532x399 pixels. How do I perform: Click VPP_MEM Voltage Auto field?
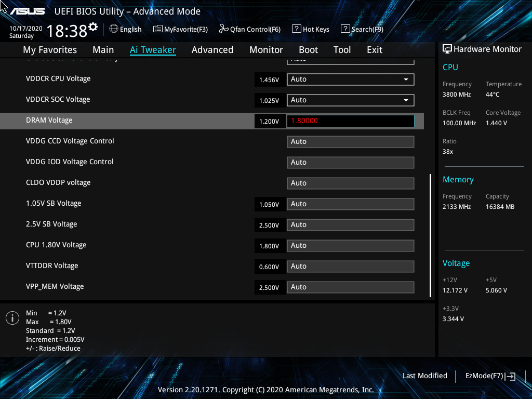click(351, 287)
